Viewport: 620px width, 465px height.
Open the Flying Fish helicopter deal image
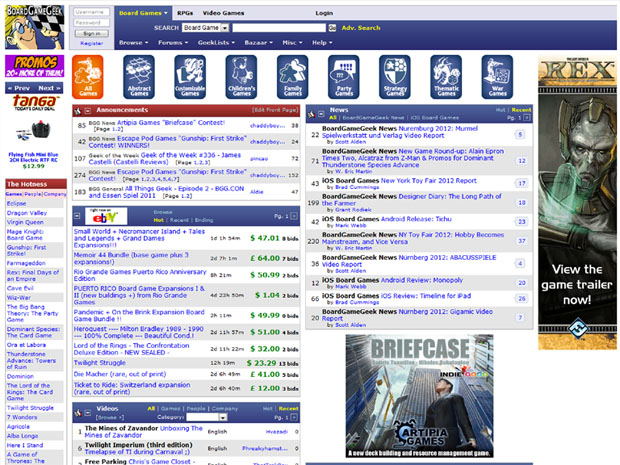33,130
